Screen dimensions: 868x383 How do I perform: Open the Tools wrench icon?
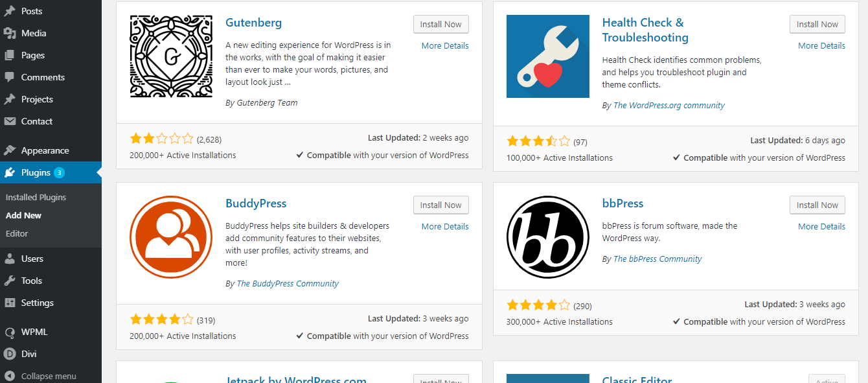coord(11,280)
